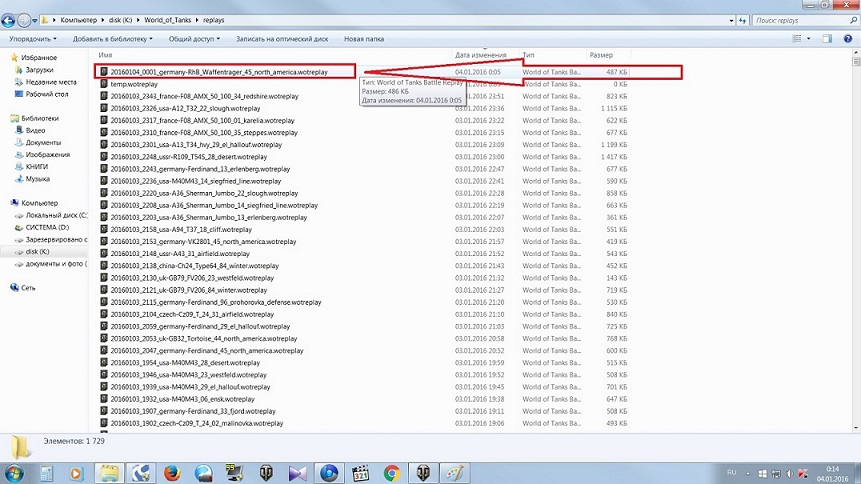
Task: Click the network icon in system tray
Action: pos(776,473)
